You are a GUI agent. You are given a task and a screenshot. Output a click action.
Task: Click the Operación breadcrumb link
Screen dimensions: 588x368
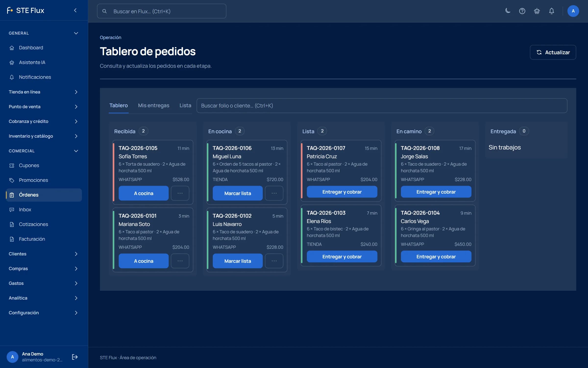pyautogui.click(x=110, y=37)
